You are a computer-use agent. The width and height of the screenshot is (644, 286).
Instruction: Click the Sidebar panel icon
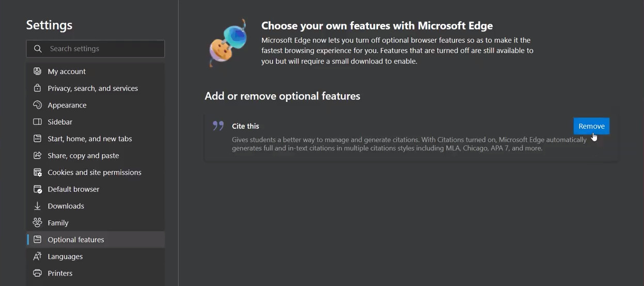[x=37, y=122]
